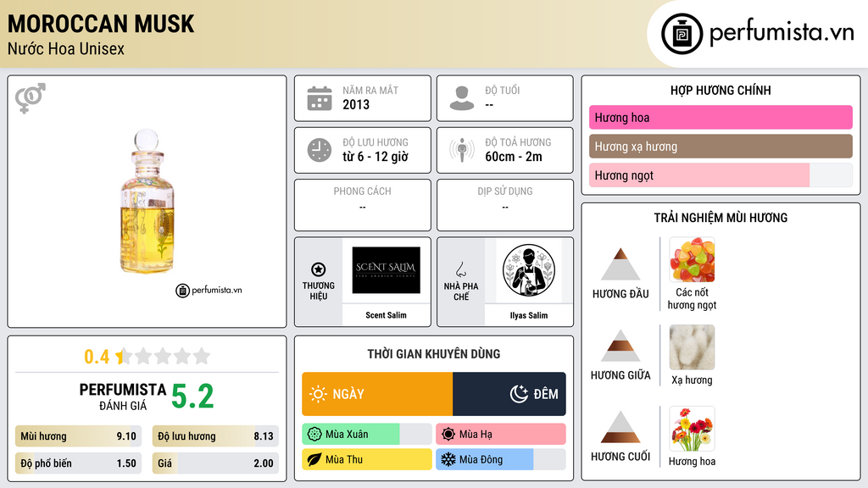The image size is (868, 488).
Task: Click the Trải nghiệm mùi hương heading
Action: coord(721,218)
